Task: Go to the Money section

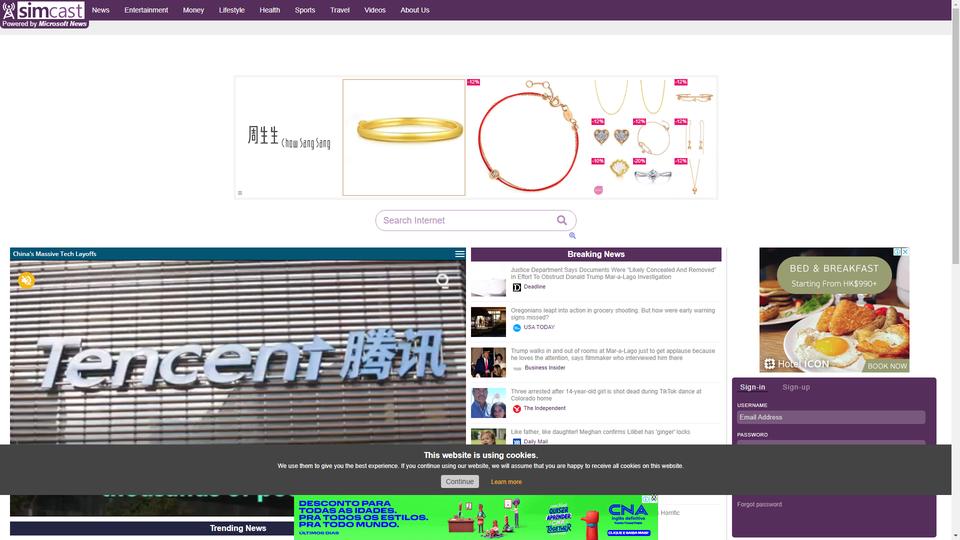Action: 193,10
